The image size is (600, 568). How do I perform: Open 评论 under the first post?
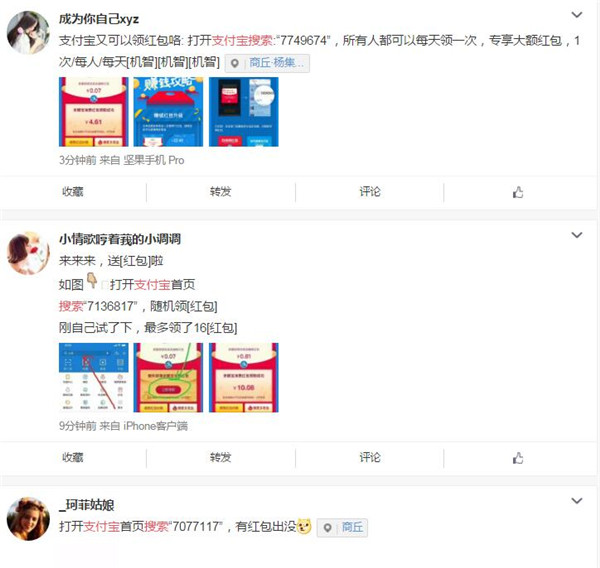pyautogui.click(x=370, y=191)
